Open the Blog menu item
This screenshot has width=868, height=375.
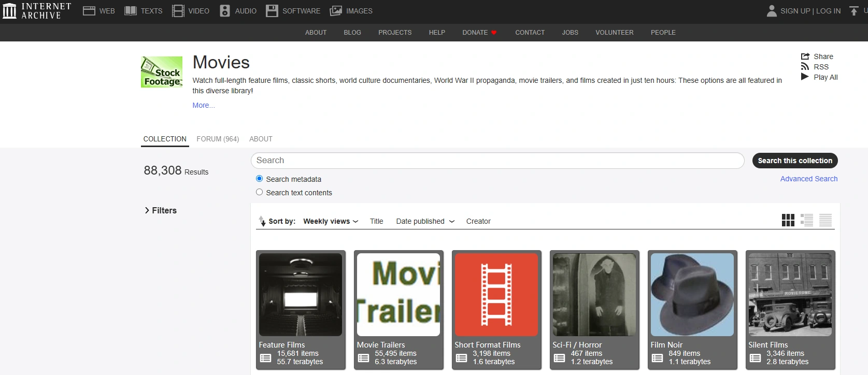[352, 32]
